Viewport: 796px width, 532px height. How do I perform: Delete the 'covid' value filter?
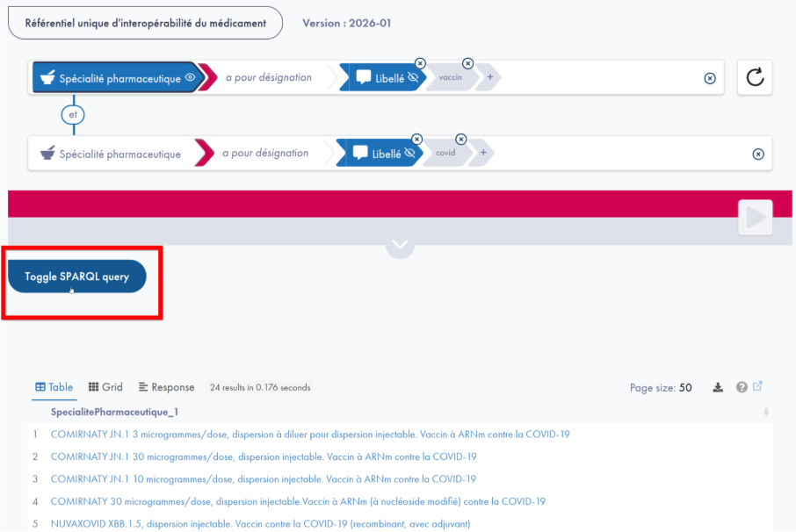[461, 139]
